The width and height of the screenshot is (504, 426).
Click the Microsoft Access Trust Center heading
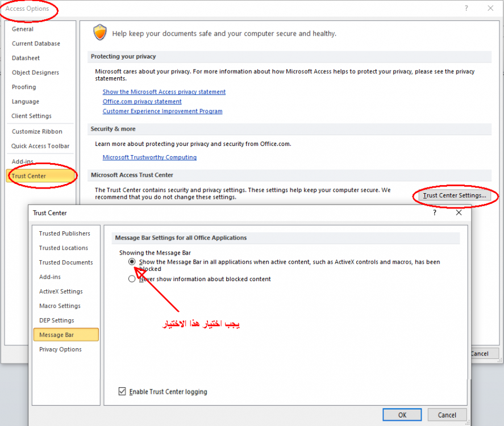132,175
